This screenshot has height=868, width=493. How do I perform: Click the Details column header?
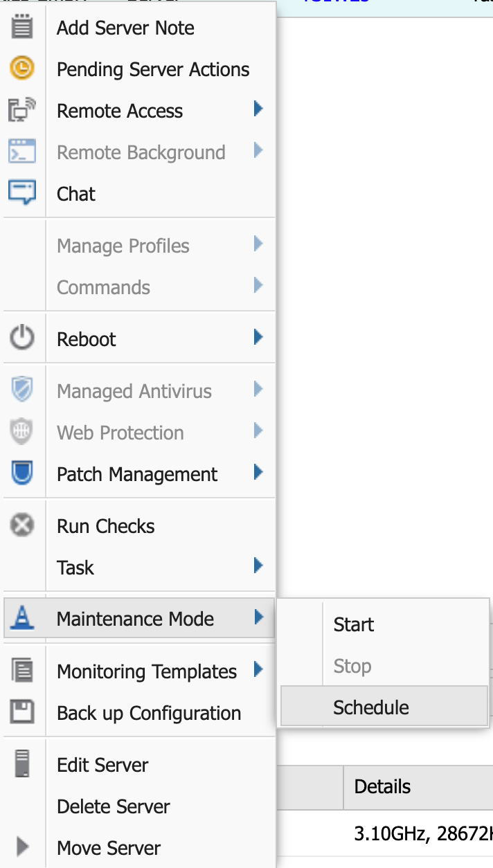382,786
